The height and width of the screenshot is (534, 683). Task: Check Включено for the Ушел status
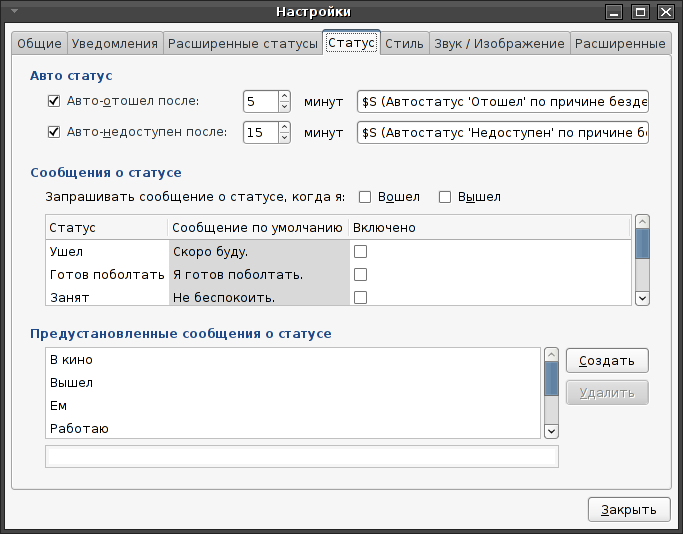point(360,252)
